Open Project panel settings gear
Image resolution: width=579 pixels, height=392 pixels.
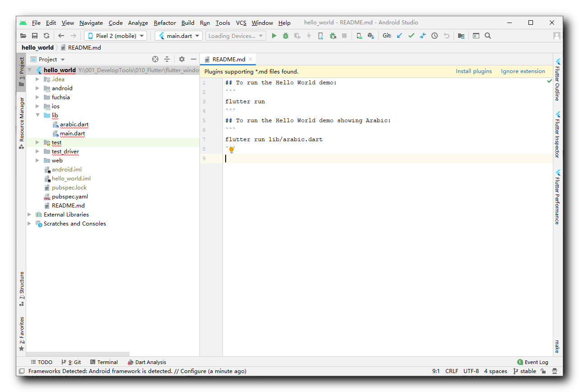click(182, 59)
